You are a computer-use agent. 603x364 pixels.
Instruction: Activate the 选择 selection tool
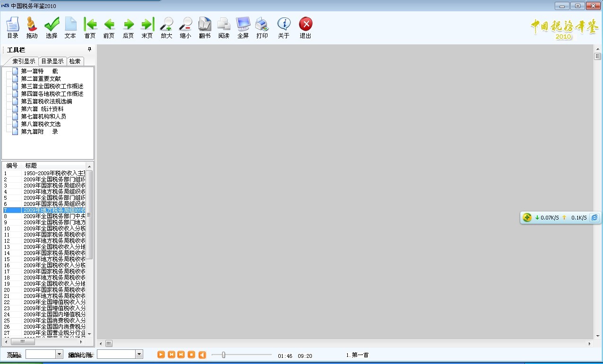click(x=52, y=28)
